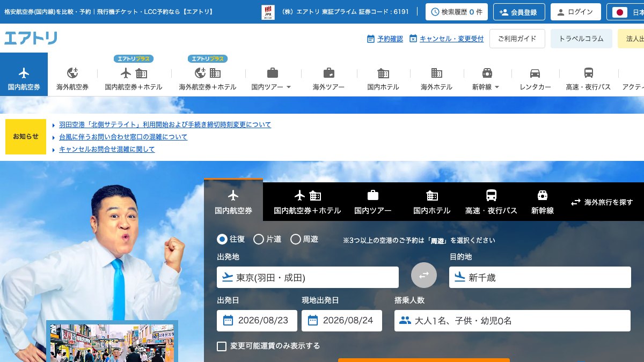Click plane-hotel icon above 国内航空券+ホテル in top nav
The image size is (644, 362).
134,73
